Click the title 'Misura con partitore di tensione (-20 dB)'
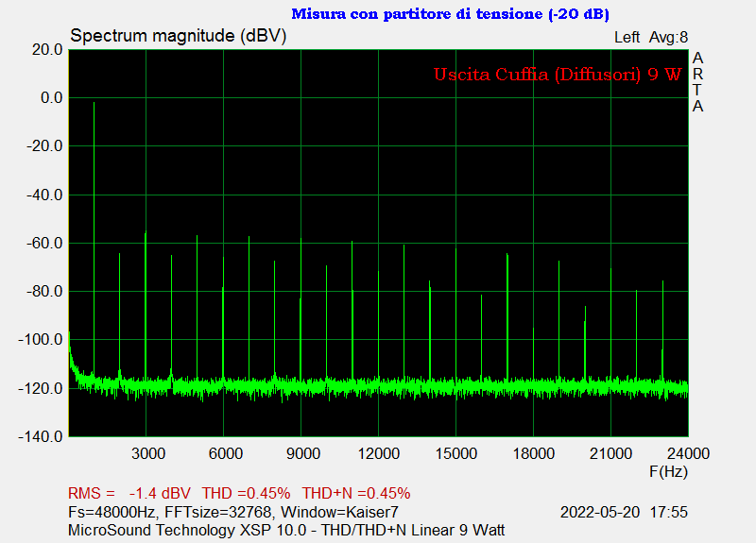 [451, 14]
